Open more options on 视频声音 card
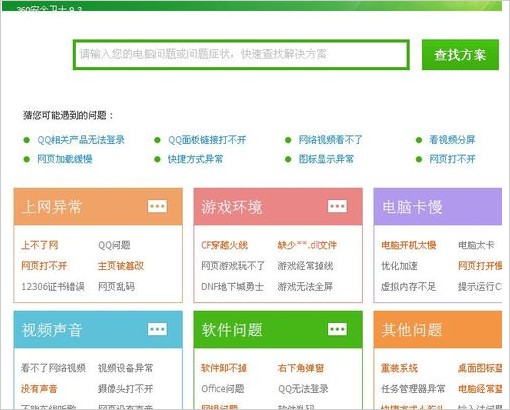510x410 pixels. tap(157, 329)
